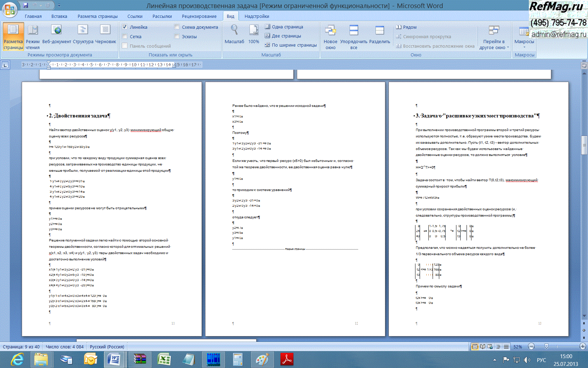Open Quick Access Toolbar customize arrow

point(59,6)
